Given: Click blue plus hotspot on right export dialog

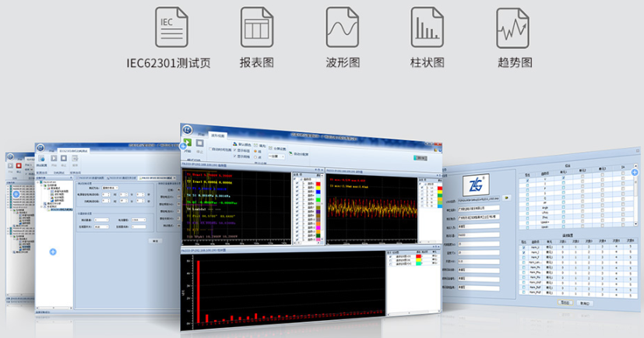Looking at the screenshot, I should pos(635,172).
